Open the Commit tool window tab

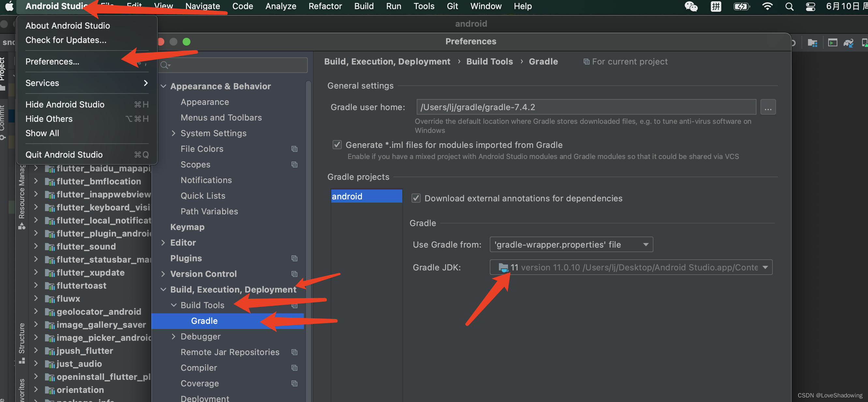[x=3, y=122]
